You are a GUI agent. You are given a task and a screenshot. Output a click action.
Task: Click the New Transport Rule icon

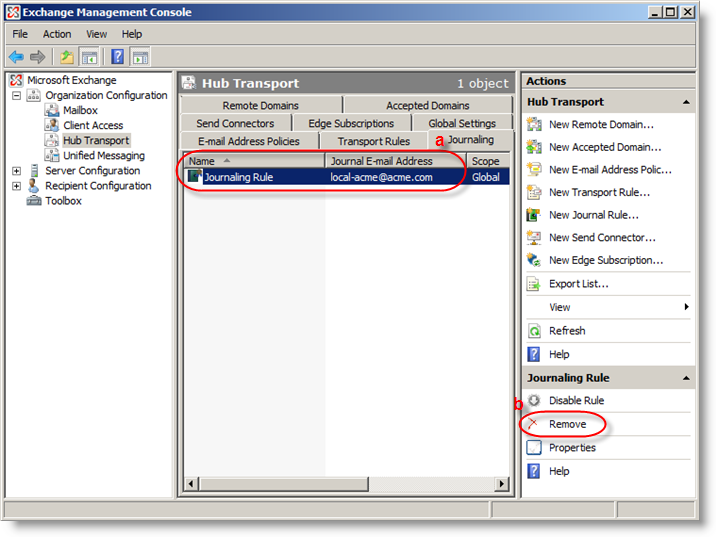click(x=534, y=192)
